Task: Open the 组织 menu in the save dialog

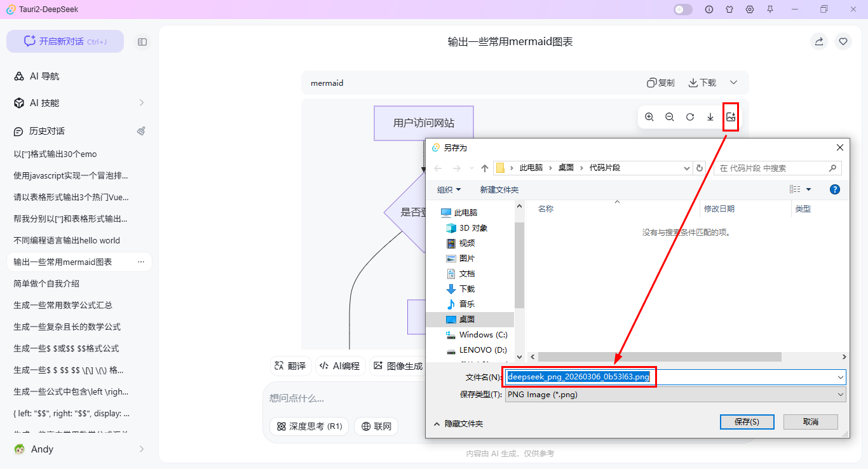Action: coord(448,189)
